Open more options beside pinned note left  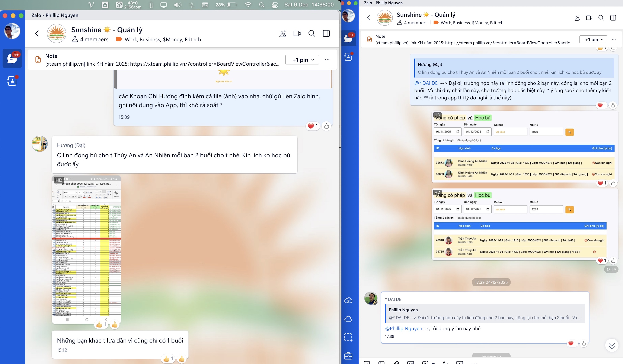(x=327, y=60)
